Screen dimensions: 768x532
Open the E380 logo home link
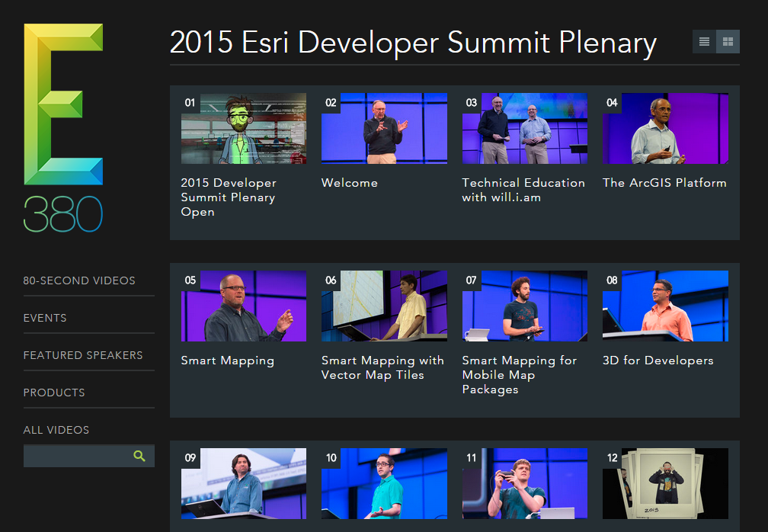64,127
